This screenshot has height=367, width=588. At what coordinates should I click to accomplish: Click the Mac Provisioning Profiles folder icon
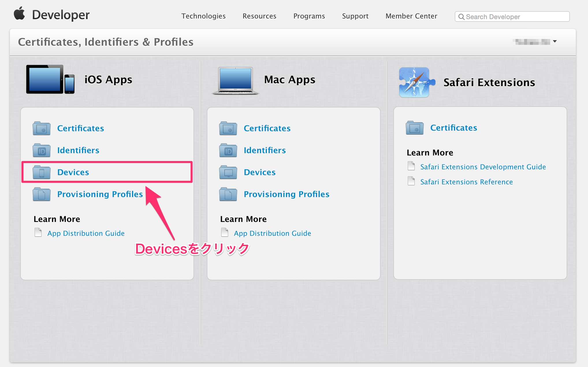pos(228,194)
